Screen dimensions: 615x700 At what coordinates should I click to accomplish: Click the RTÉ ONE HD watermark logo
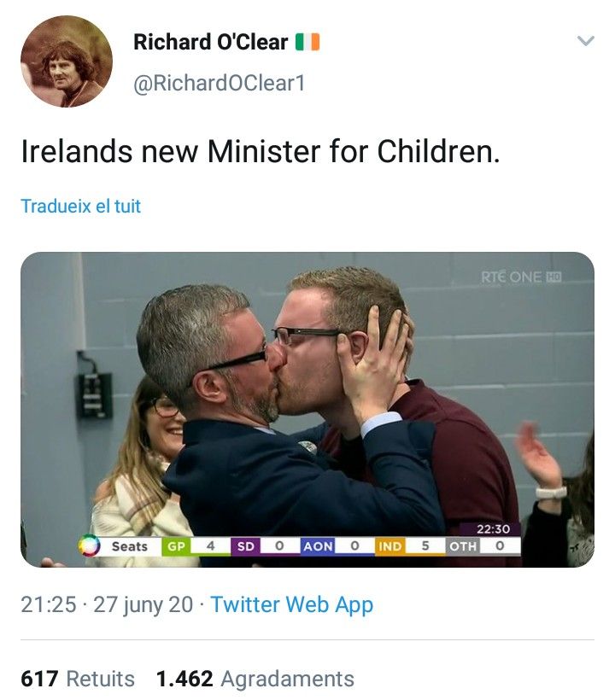pyautogui.click(x=521, y=276)
